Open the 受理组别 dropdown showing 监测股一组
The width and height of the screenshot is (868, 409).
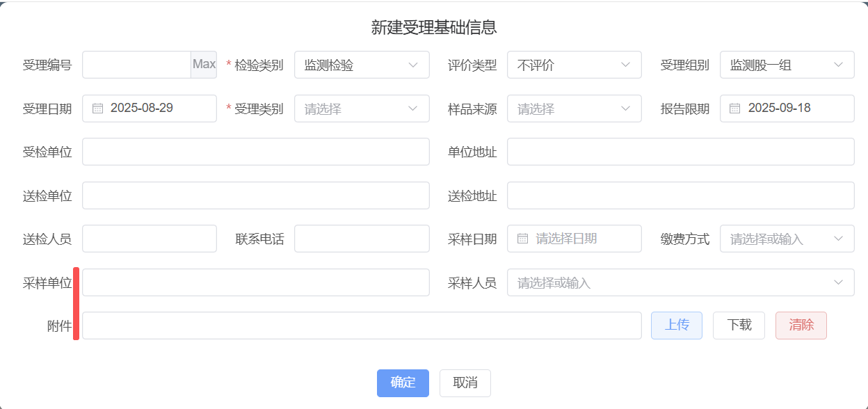pyautogui.click(x=787, y=65)
